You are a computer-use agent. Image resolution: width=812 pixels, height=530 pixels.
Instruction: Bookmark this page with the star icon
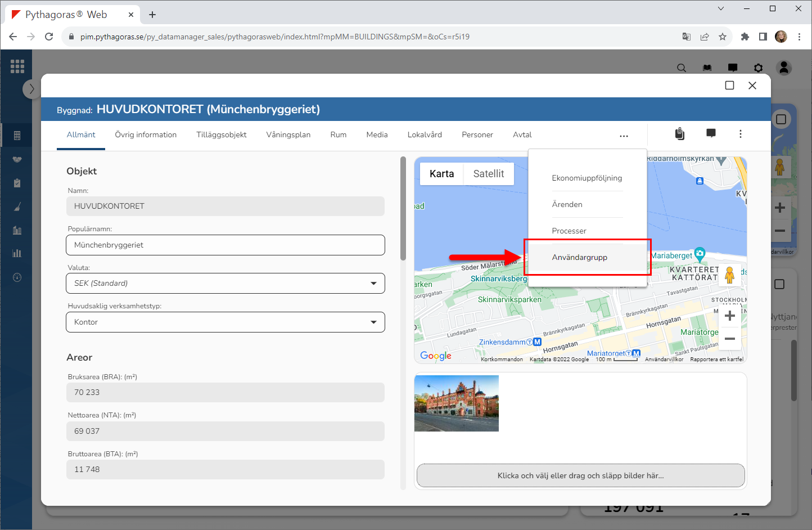point(723,37)
